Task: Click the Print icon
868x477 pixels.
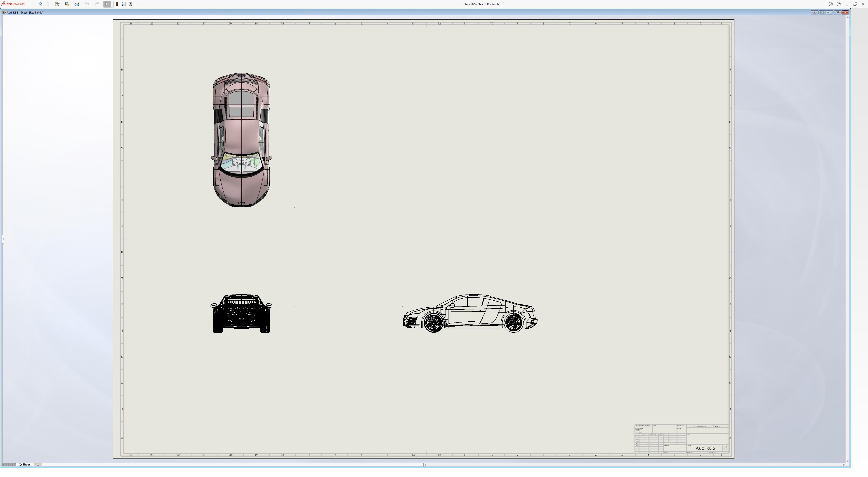Action: click(77, 4)
